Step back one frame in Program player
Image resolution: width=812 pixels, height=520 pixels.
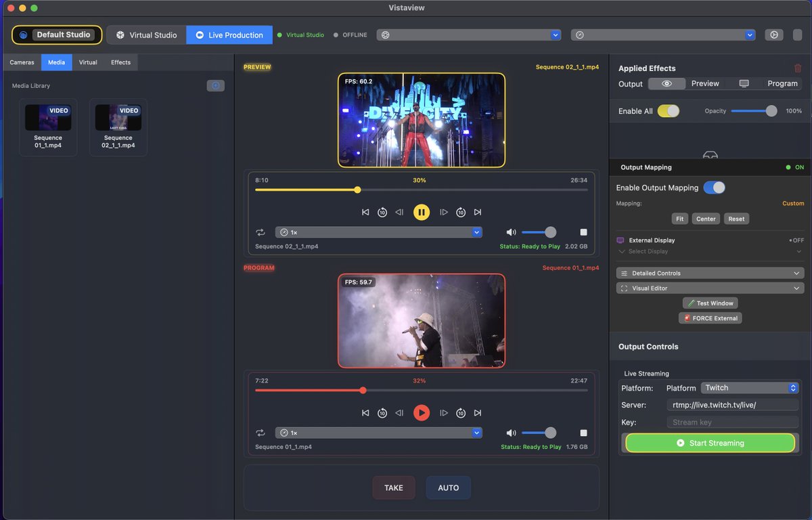(399, 412)
